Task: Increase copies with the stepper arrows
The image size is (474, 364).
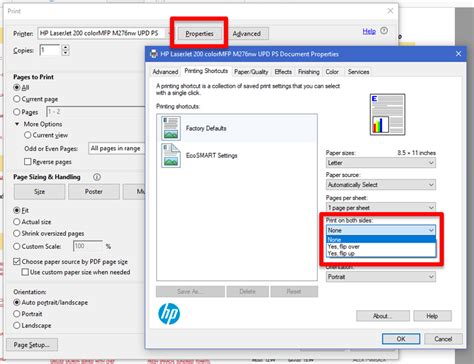Action: pos(66,47)
